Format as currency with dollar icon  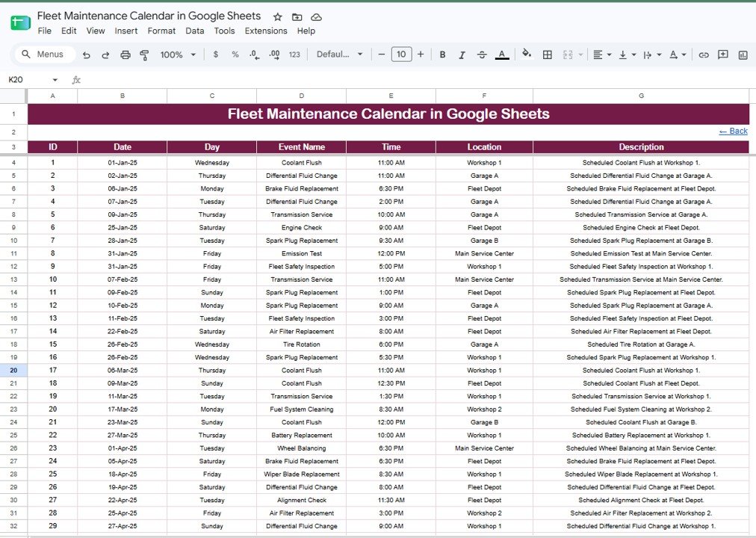tap(215, 55)
